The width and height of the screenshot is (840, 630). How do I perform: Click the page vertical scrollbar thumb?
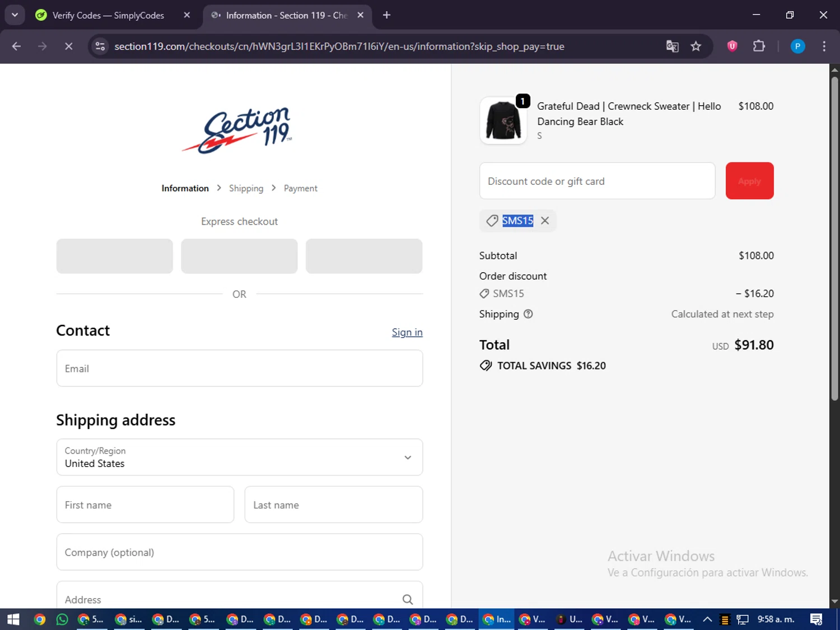coord(834,238)
